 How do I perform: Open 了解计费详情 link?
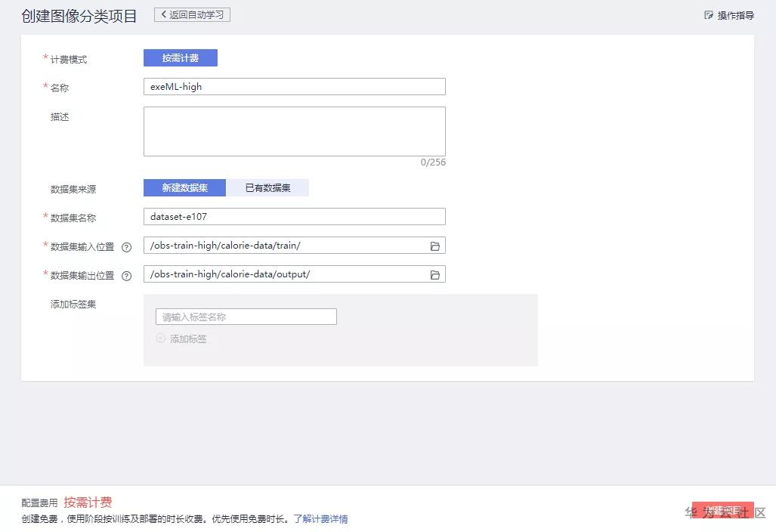pos(320,518)
